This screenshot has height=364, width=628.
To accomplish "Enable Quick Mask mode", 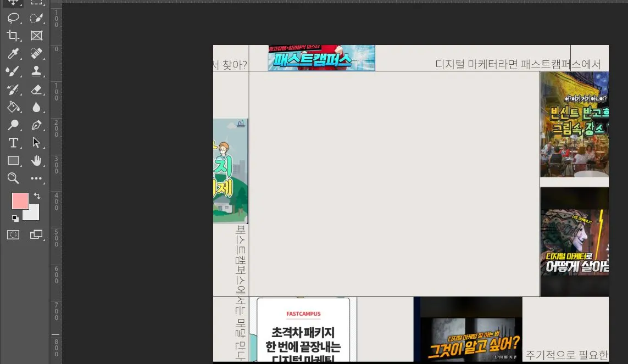I will tap(13, 234).
